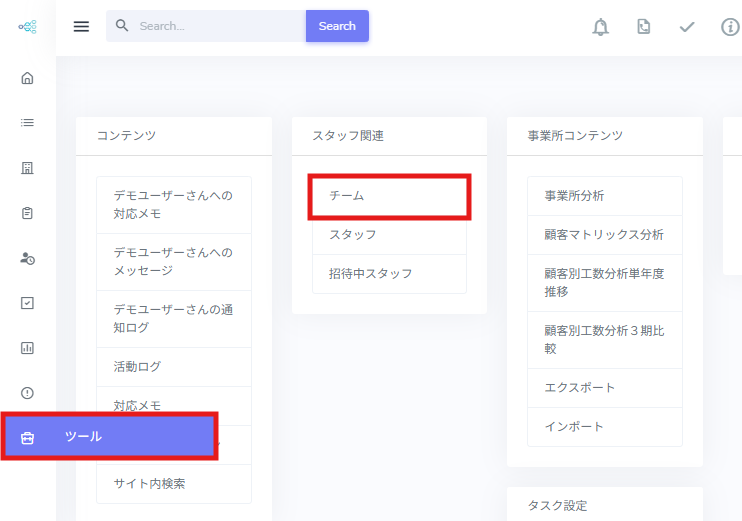Open the clipboard icon in sidebar
The height and width of the screenshot is (521, 742).
(28, 212)
